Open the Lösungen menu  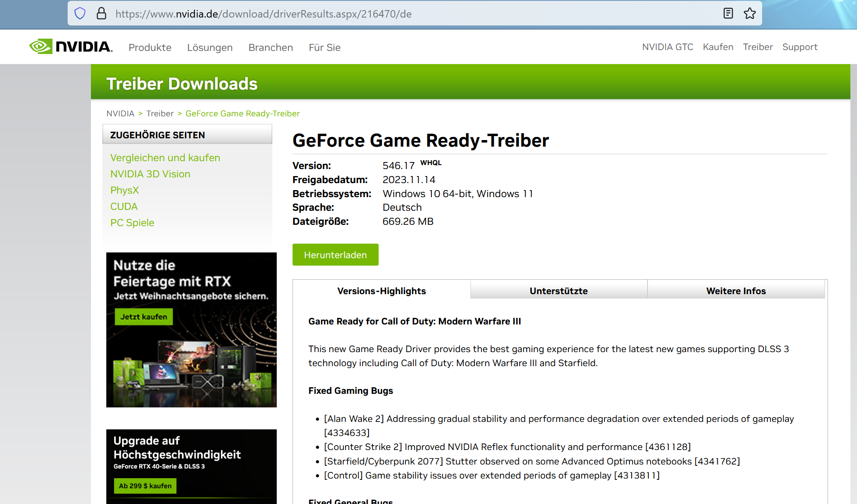click(210, 47)
